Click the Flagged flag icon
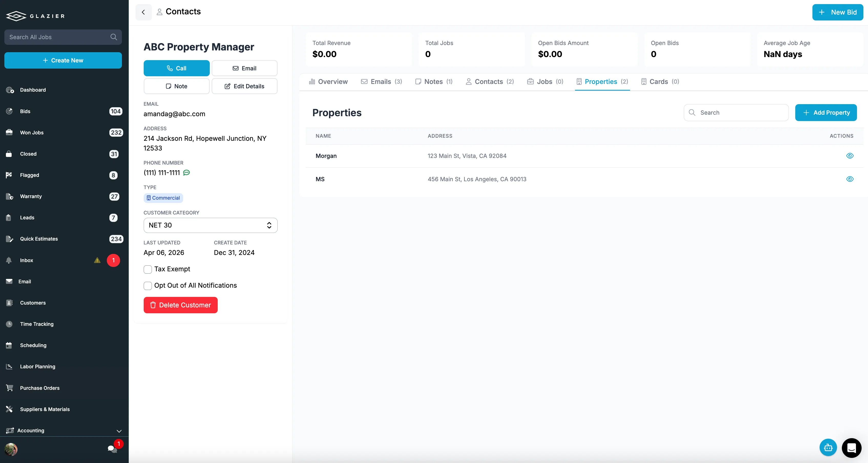This screenshot has width=868, height=463. coord(9,175)
